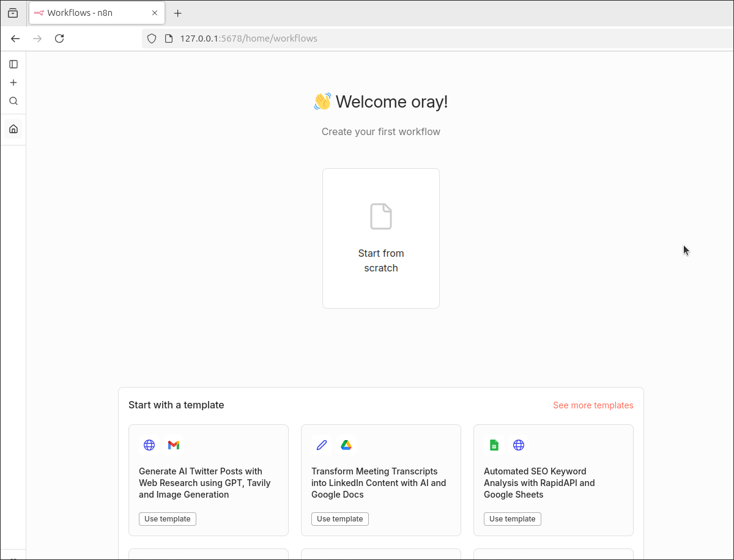Use template for Meeting Transcripts to LinkedIn

pos(340,519)
